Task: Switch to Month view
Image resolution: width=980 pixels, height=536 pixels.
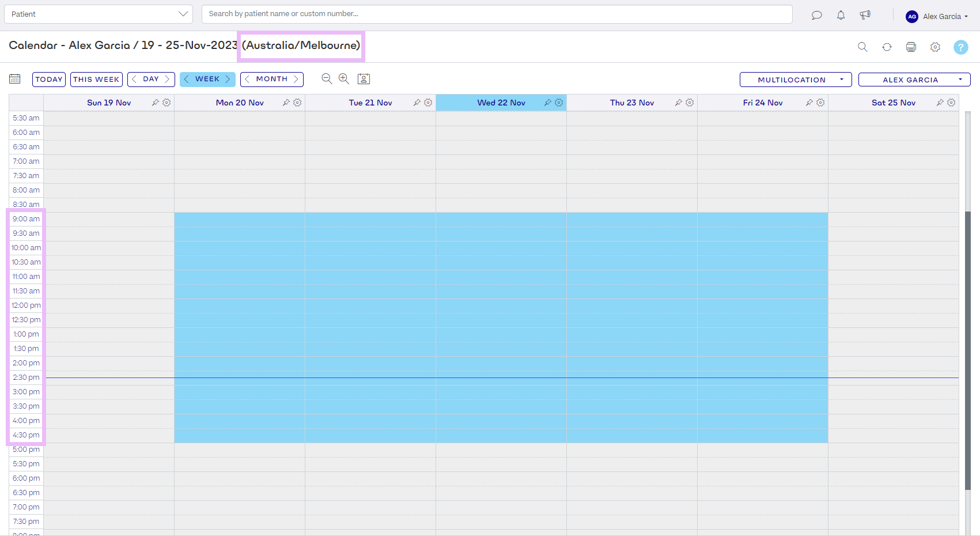Action: point(272,79)
